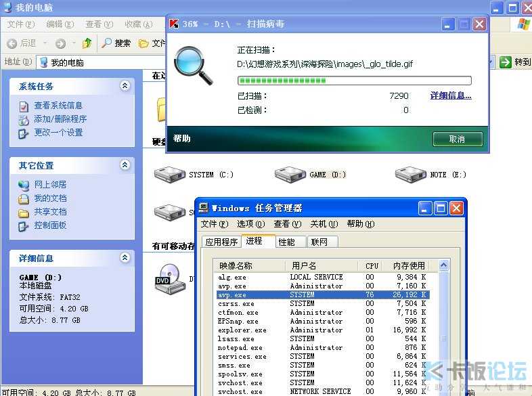Minimize the virus scan dialog

click(448, 24)
